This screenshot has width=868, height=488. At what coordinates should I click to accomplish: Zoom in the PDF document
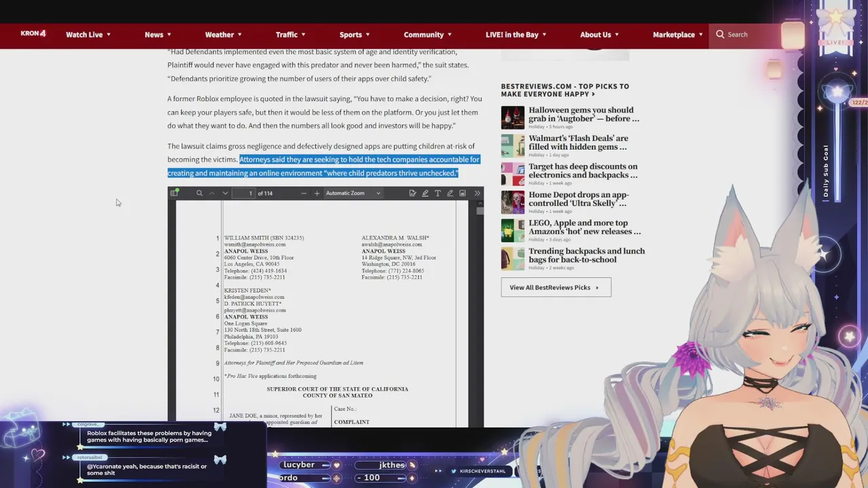point(317,193)
